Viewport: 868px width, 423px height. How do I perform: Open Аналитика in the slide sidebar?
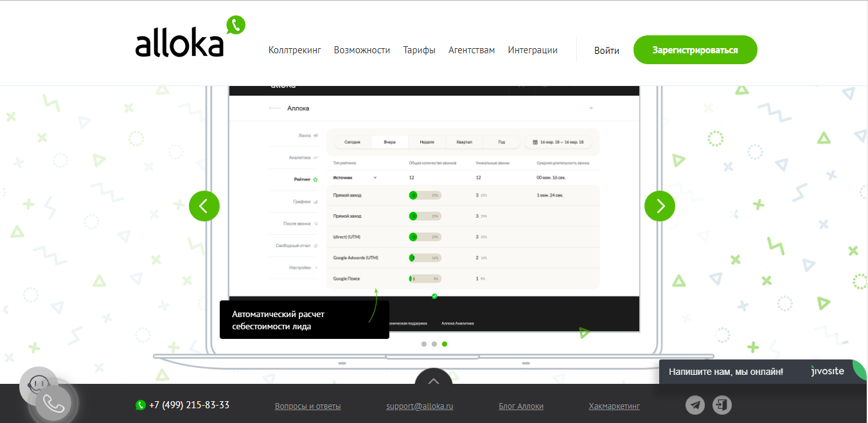304,157
